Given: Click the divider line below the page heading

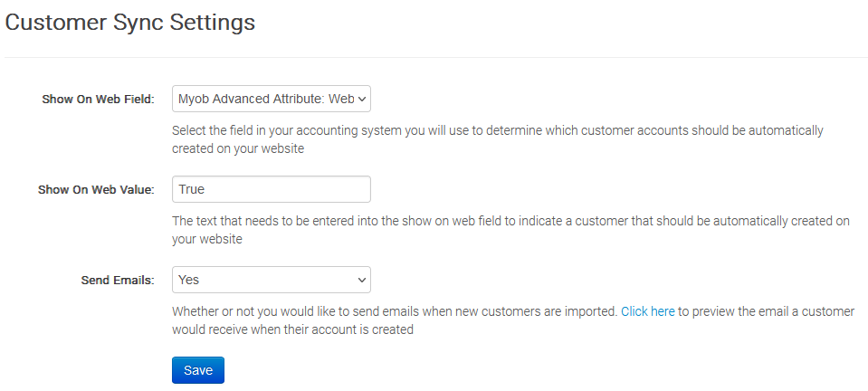Looking at the screenshot, I should (x=434, y=58).
